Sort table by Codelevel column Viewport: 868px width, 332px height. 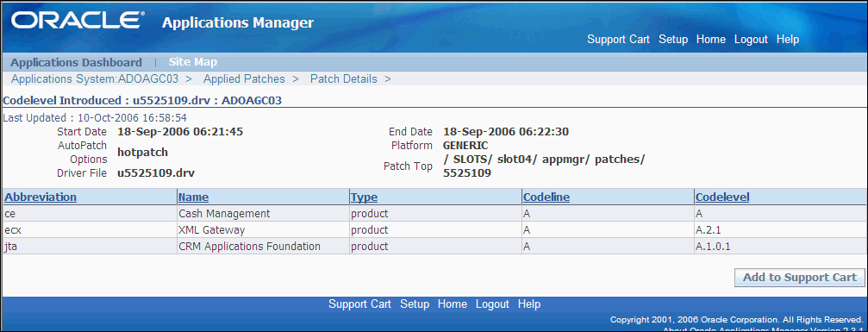pyautogui.click(x=722, y=197)
